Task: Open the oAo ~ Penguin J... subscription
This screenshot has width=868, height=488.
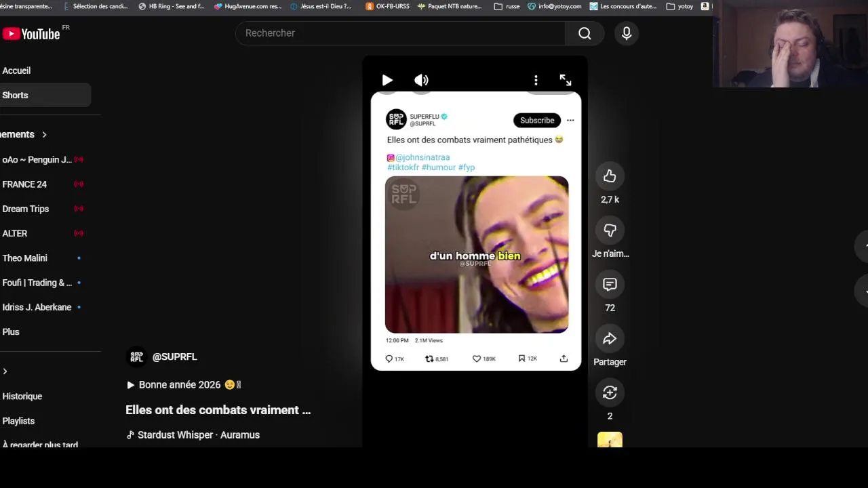Action: click(42, 159)
